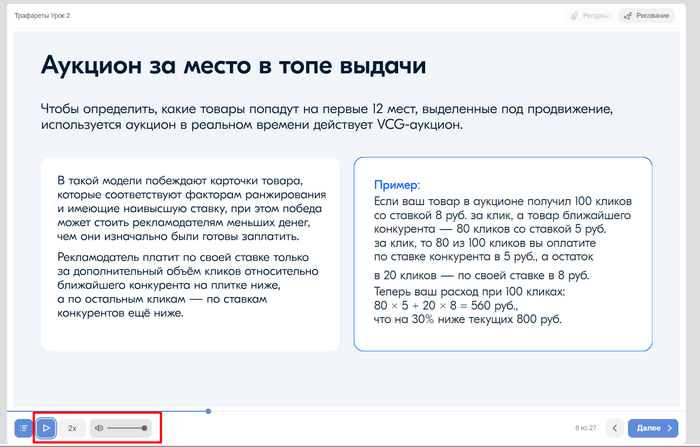
Task: Open the Рисование drawing tool
Action: (645, 16)
